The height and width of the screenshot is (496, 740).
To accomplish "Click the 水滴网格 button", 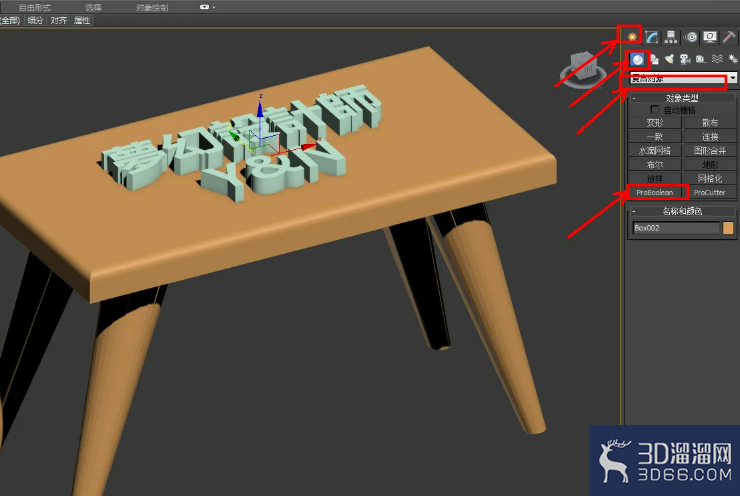I will click(655, 151).
